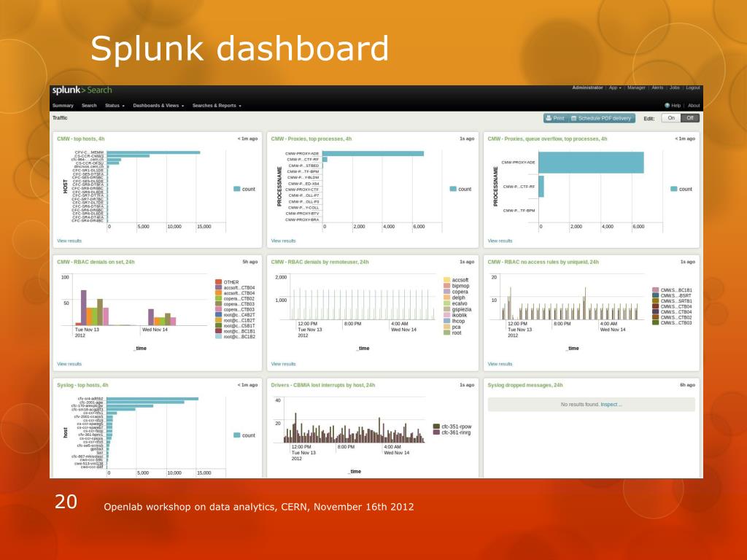This screenshot has width=747, height=560.
Task: Open the Status dropdown menu
Action: point(115,105)
